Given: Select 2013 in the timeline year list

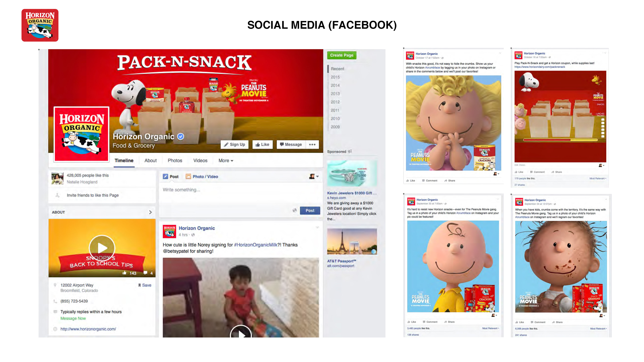Looking at the screenshot, I should [335, 94].
